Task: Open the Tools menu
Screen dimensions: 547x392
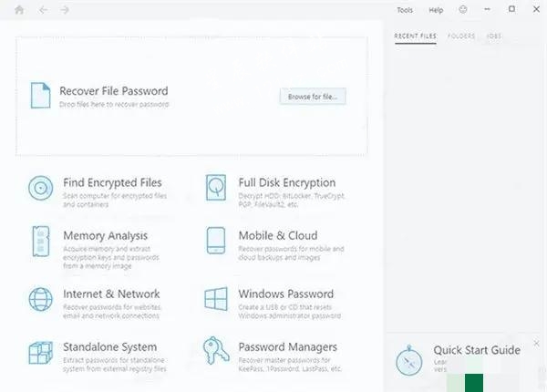Action: [405, 10]
